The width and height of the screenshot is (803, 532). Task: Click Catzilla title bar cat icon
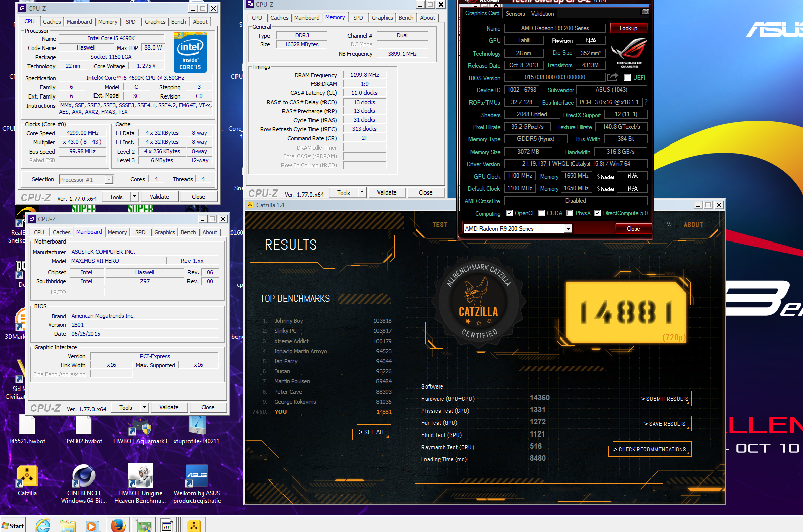click(x=250, y=205)
